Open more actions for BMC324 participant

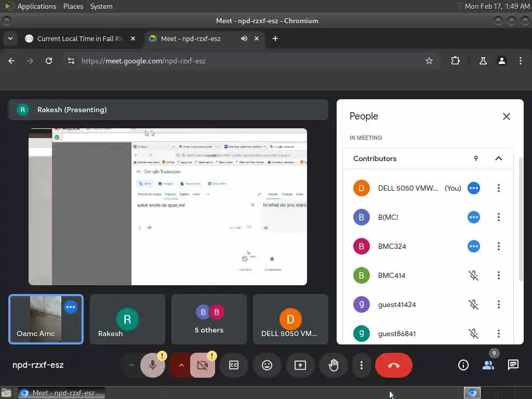[498, 246]
